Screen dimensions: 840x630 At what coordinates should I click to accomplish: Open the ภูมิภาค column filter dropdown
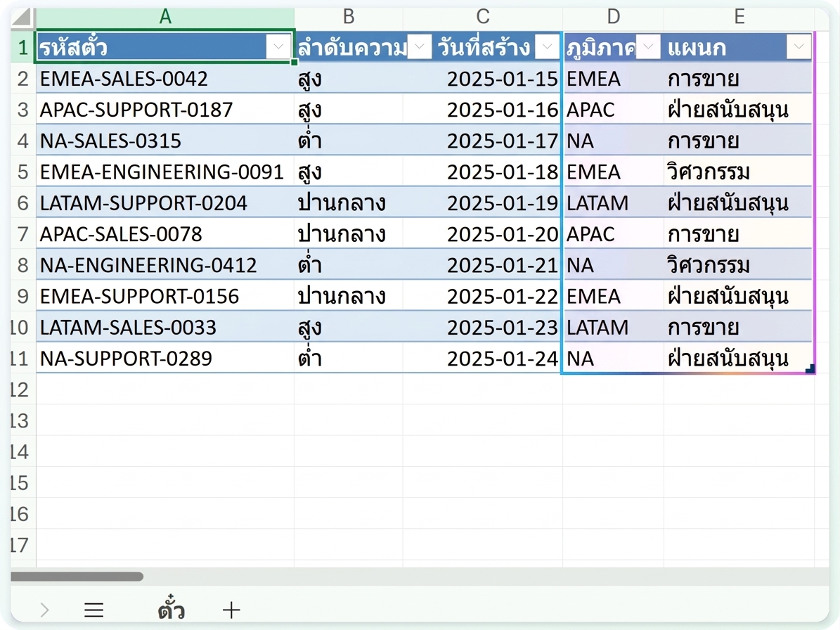(648, 47)
